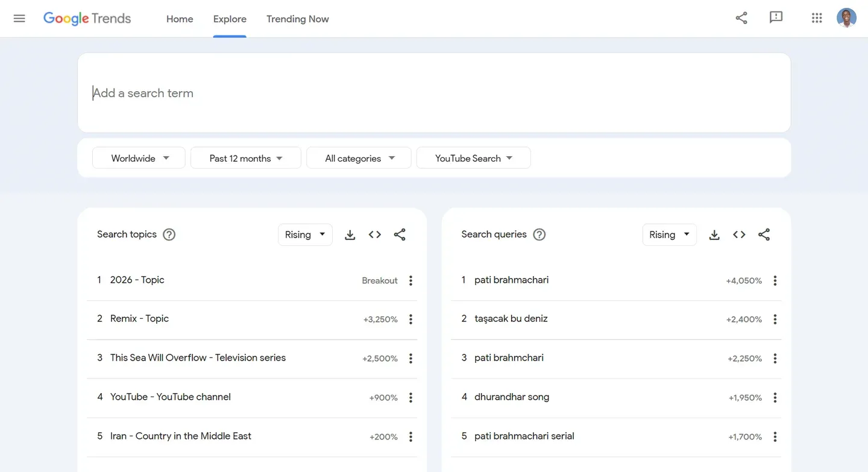
Task: Open more options for taşacak bu deniz
Action: (775, 319)
